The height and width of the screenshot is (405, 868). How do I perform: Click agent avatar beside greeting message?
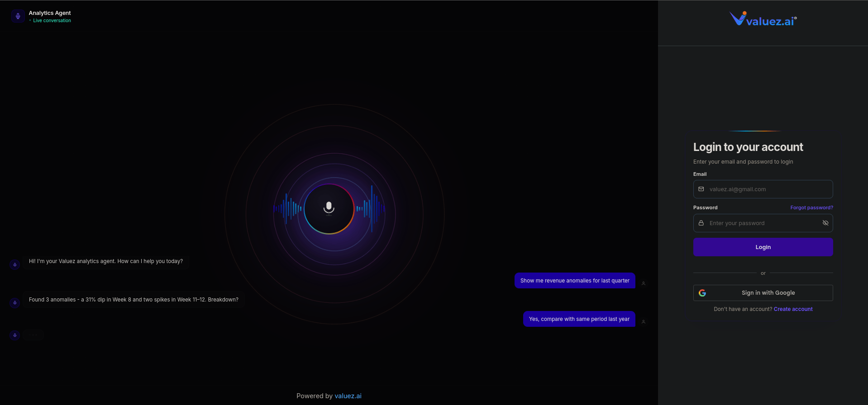coord(15,264)
